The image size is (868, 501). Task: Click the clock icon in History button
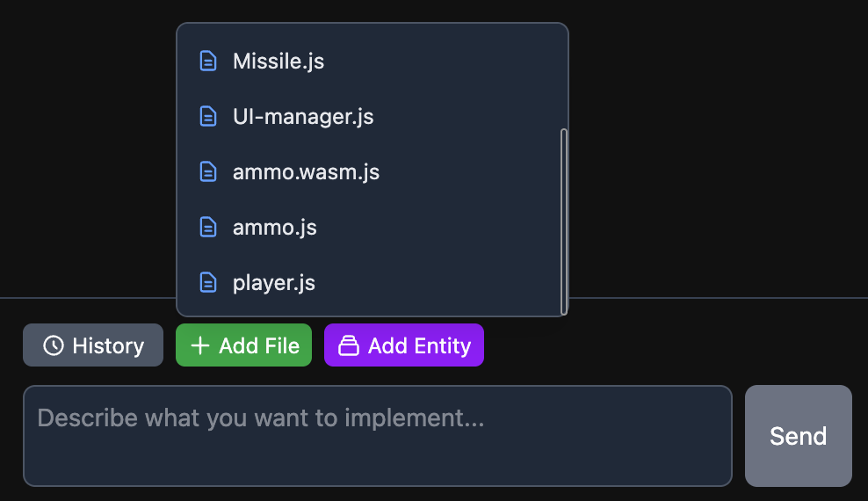coord(54,345)
